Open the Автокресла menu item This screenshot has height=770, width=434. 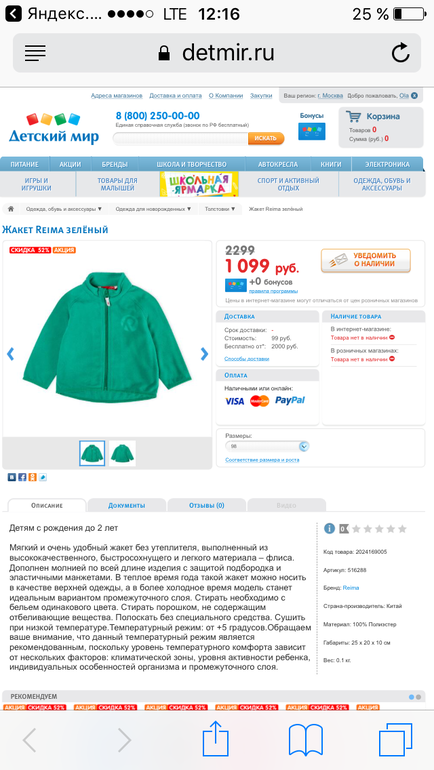(278, 164)
